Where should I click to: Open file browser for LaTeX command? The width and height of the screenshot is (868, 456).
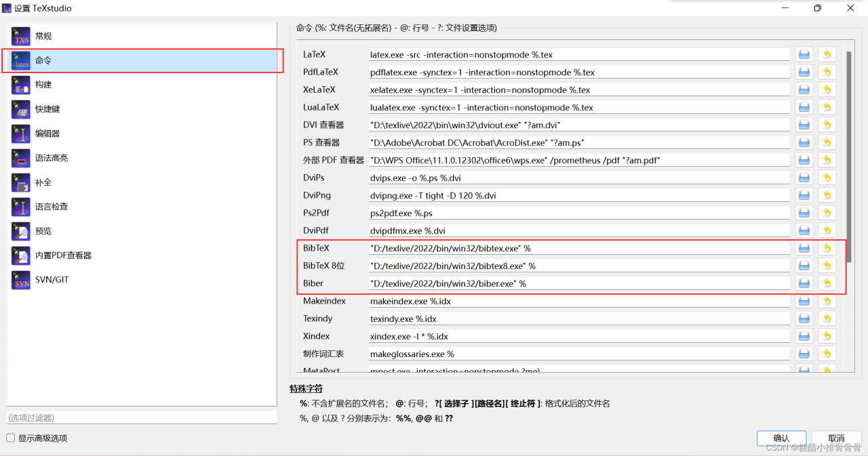coord(804,54)
